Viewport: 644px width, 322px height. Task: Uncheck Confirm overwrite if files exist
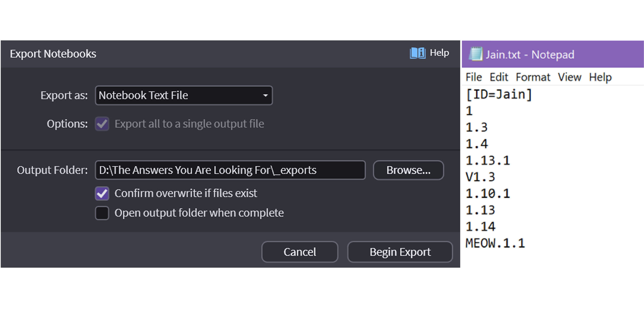coord(102,193)
